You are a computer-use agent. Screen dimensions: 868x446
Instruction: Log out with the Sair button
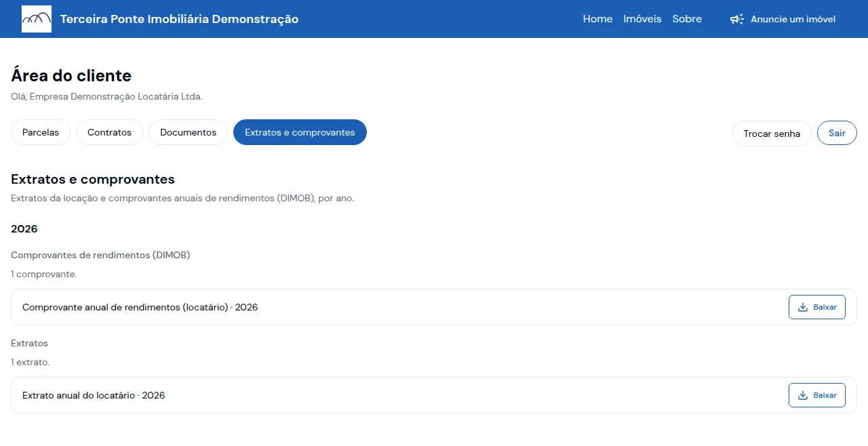[x=837, y=133]
